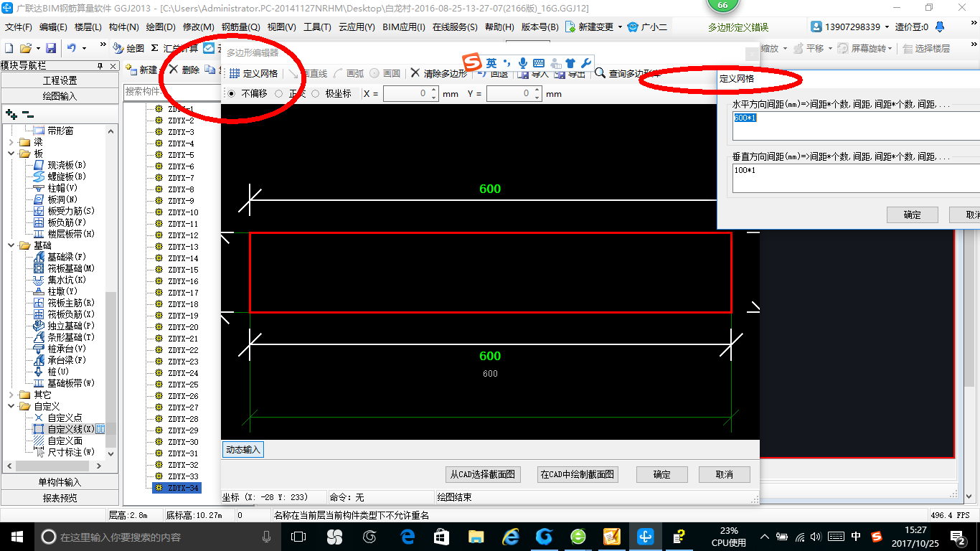Open the 钢筋量(Q) menu
Screen dimensions: 980x551
click(240, 27)
